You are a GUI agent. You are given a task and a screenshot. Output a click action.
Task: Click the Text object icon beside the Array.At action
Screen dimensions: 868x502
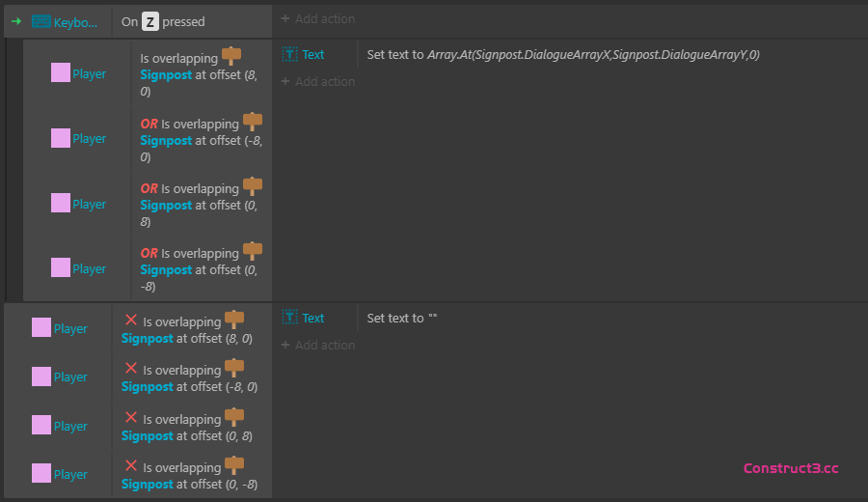pyautogui.click(x=289, y=55)
